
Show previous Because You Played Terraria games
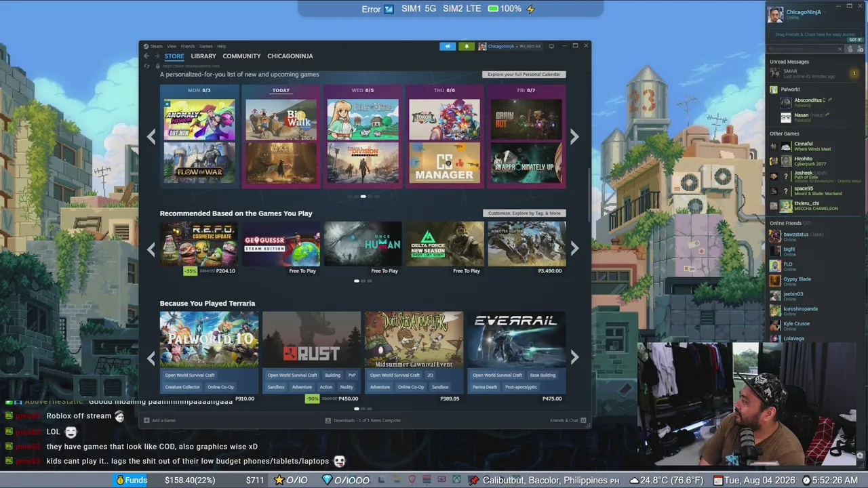click(151, 357)
